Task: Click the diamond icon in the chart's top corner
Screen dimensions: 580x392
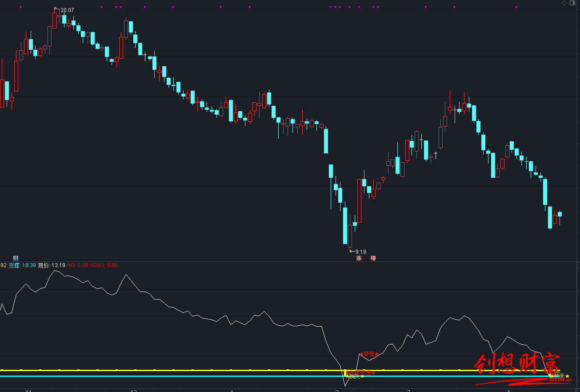Action: (x=564, y=3)
